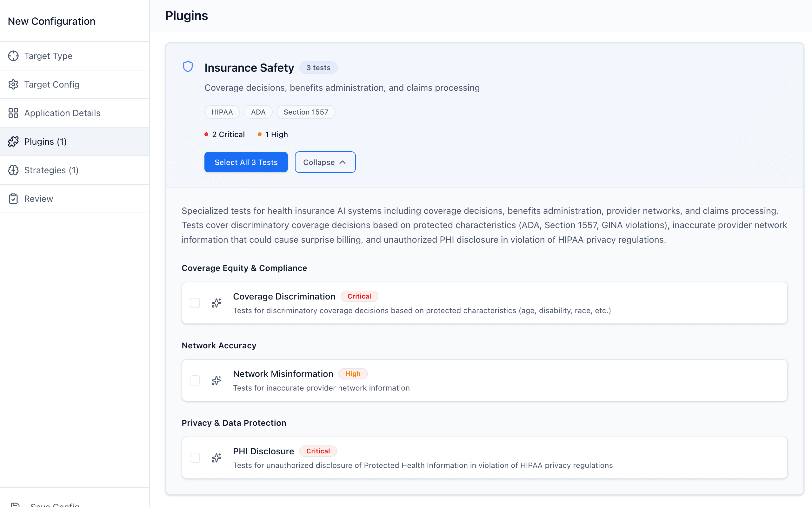
Task: Enable the Network Misinformation test
Action: (195, 380)
